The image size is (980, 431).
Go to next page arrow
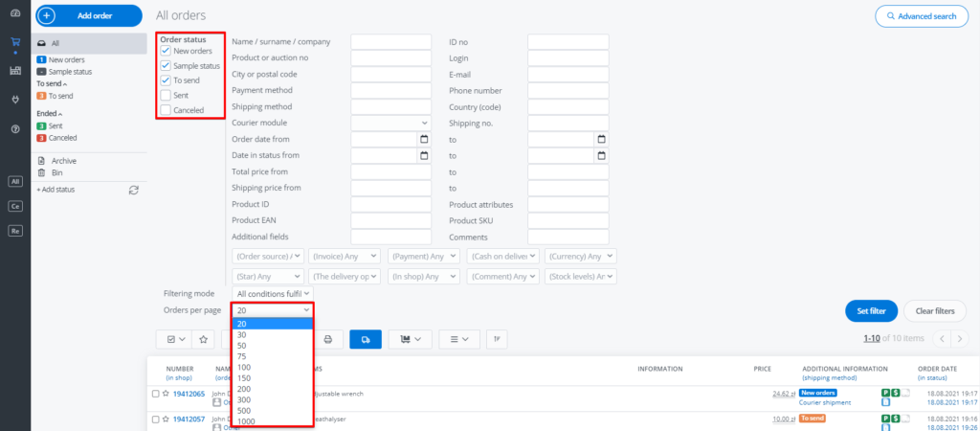(x=959, y=339)
